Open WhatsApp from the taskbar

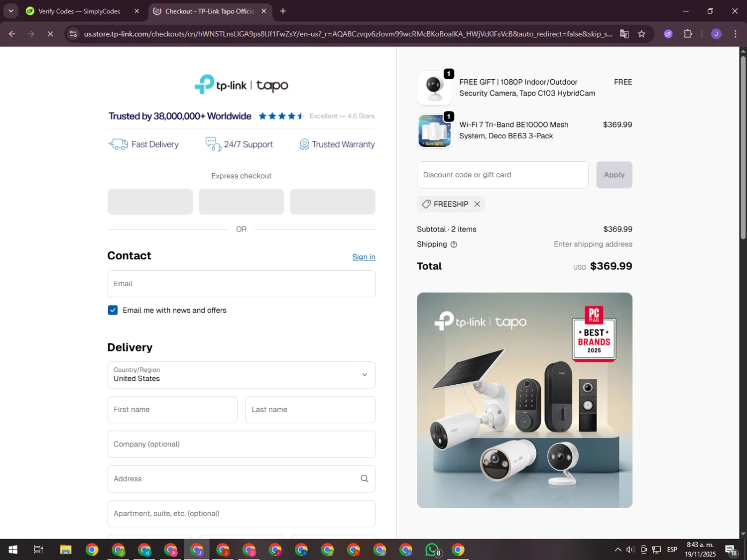tap(432, 550)
